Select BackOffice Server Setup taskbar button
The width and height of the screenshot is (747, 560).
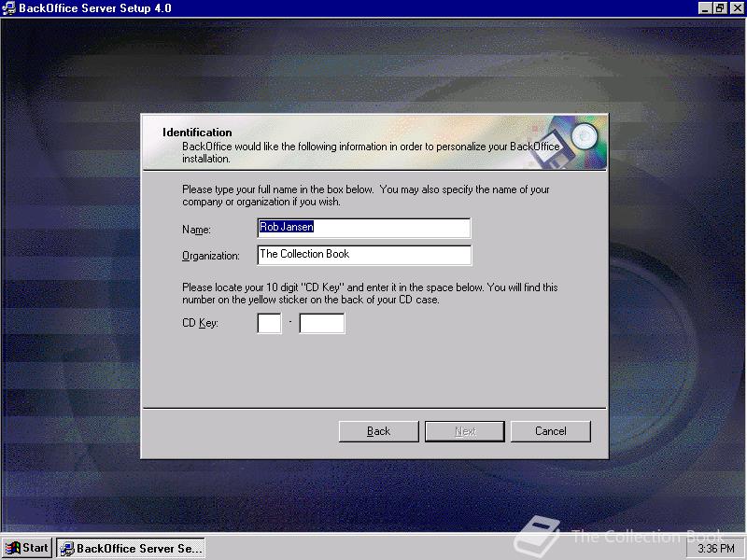coord(131,549)
